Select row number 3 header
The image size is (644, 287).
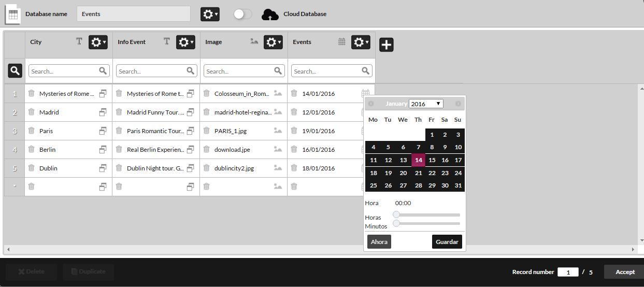click(15, 131)
